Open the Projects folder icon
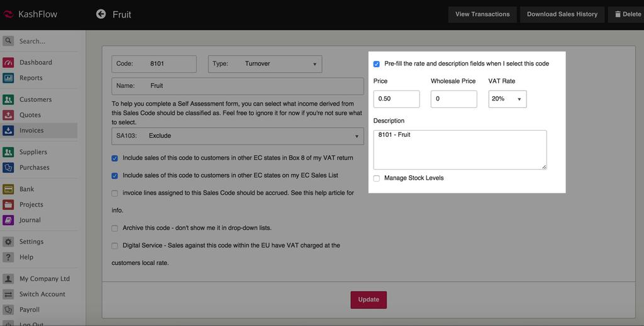The height and width of the screenshot is (326, 644). tap(8, 205)
